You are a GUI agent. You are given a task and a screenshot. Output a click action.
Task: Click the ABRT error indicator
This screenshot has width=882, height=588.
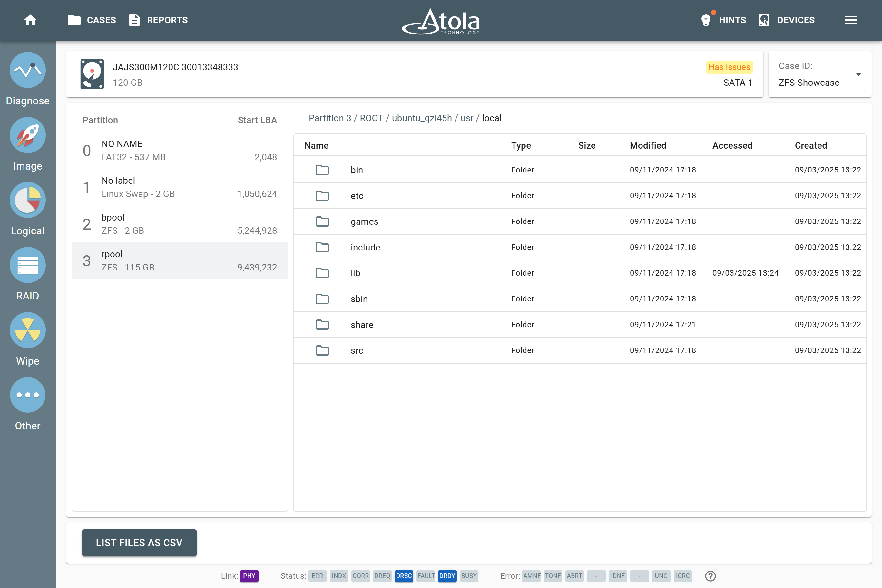[574, 576]
